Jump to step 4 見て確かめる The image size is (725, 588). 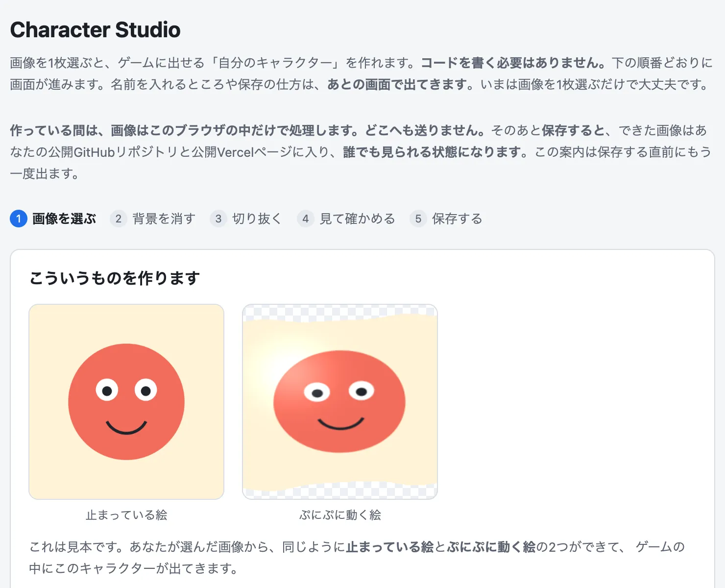[x=346, y=219]
